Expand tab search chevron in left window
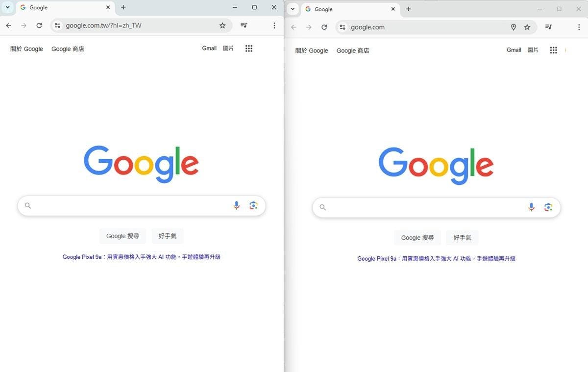588x372 pixels. pyautogui.click(x=8, y=7)
